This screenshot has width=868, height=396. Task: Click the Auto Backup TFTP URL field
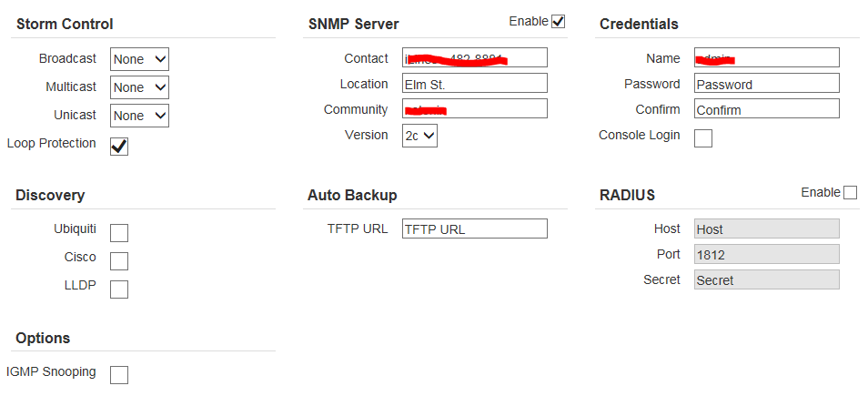click(474, 228)
